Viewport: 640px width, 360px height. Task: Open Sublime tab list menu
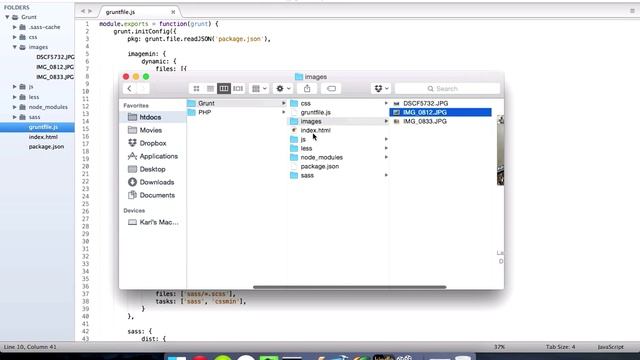(x=632, y=11)
